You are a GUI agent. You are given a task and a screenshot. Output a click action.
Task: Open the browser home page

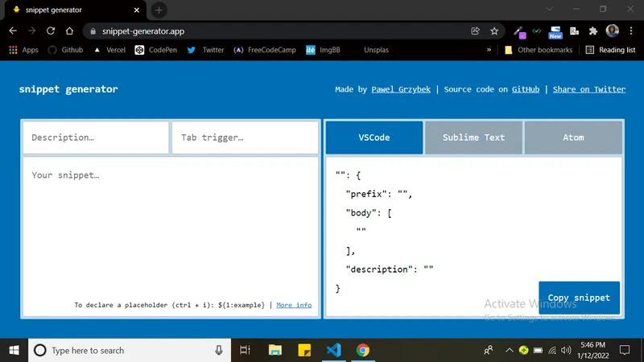(69, 31)
